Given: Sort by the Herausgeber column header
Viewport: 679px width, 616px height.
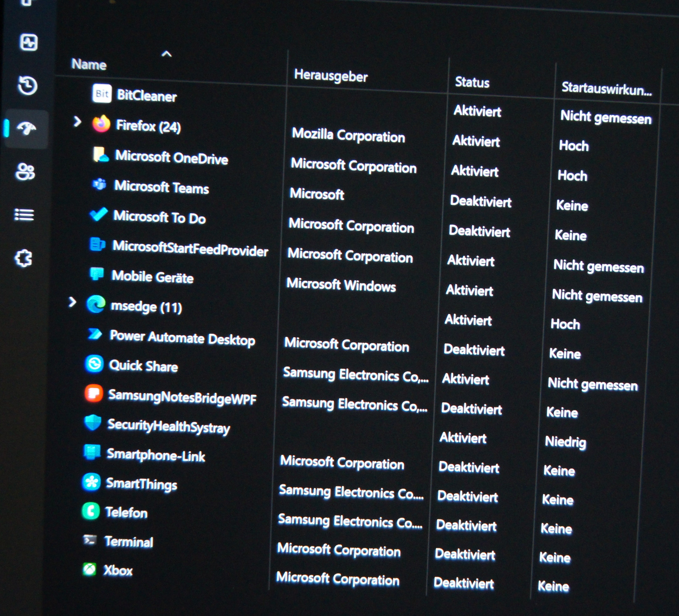Looking at the screenshot, I should (331, 76).
